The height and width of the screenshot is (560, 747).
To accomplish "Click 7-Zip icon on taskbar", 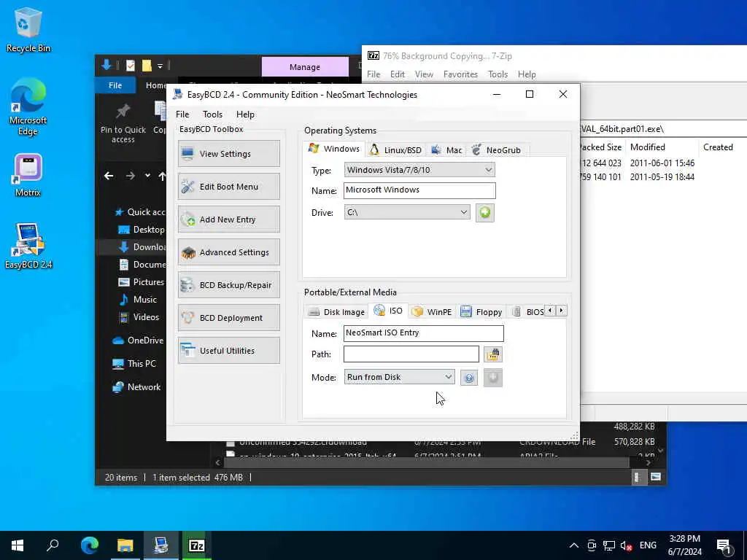I will pyautogui.click(x=197, y=545).
